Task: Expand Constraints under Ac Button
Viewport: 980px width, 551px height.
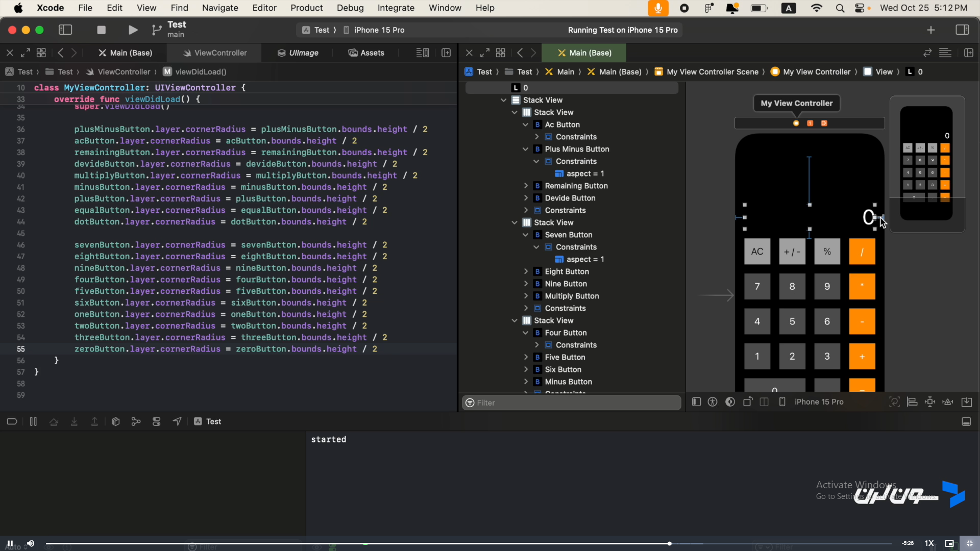Action: click(536, 137)
